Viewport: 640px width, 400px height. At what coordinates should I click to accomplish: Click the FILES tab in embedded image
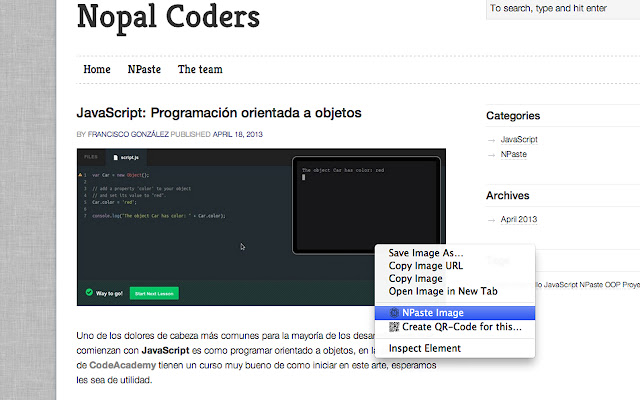point(91,157)
